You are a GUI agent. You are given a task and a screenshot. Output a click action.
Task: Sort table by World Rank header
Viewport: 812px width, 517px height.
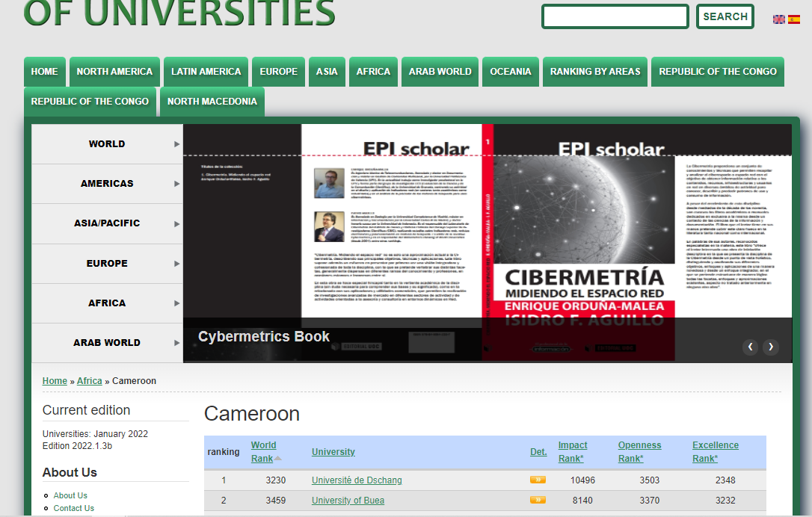pos(264,452)
